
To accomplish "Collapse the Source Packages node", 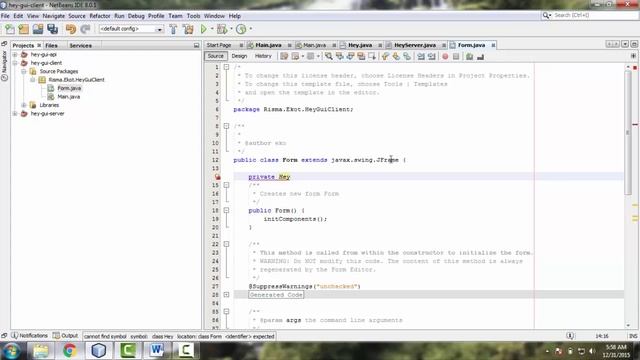I will click(x=24, y=71).
